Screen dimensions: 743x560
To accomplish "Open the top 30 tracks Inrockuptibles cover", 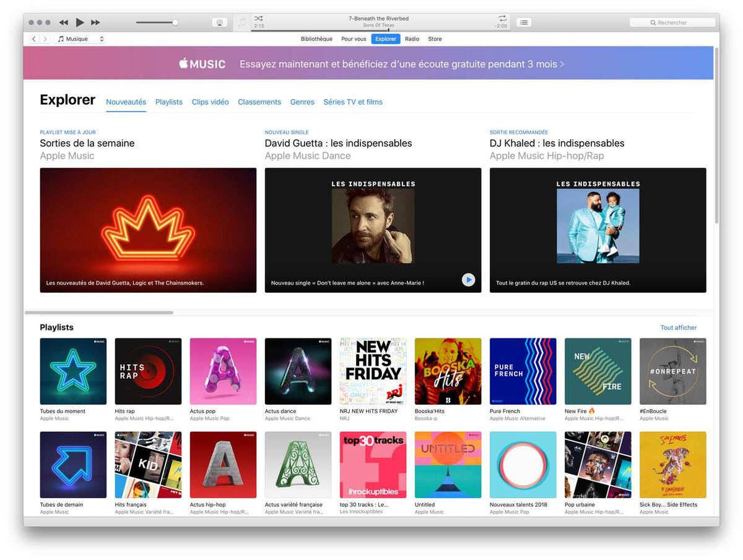I will coord(373,465).
